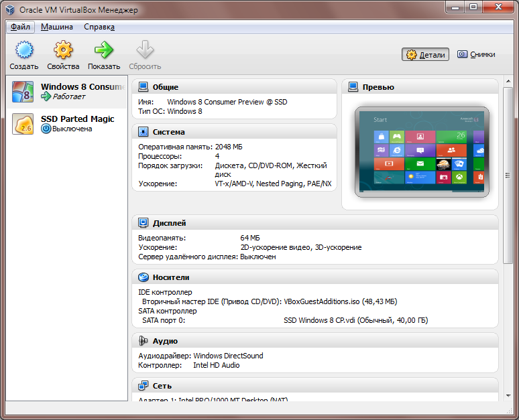Image resolution: width=519 pixels, height=420 pixels.
Task: Click the Носители section header title
Action: click(171, 277)
